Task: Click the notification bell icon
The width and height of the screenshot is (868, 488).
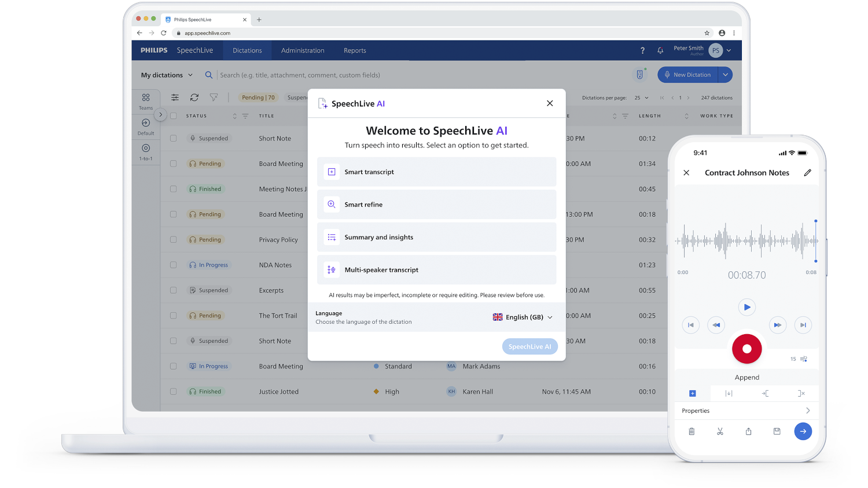Action: click(x=660, y=51)
